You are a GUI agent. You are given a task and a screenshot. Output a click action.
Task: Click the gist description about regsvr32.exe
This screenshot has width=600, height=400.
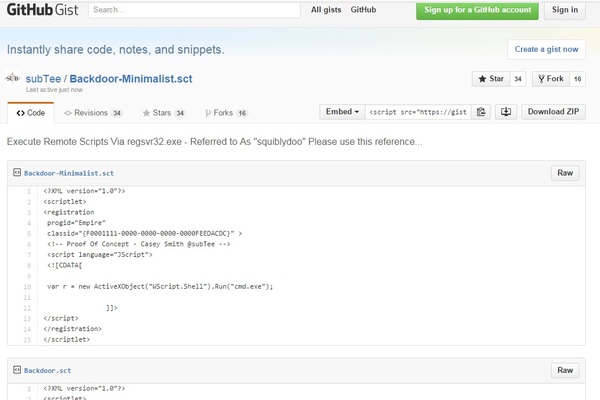coord(215,142)
